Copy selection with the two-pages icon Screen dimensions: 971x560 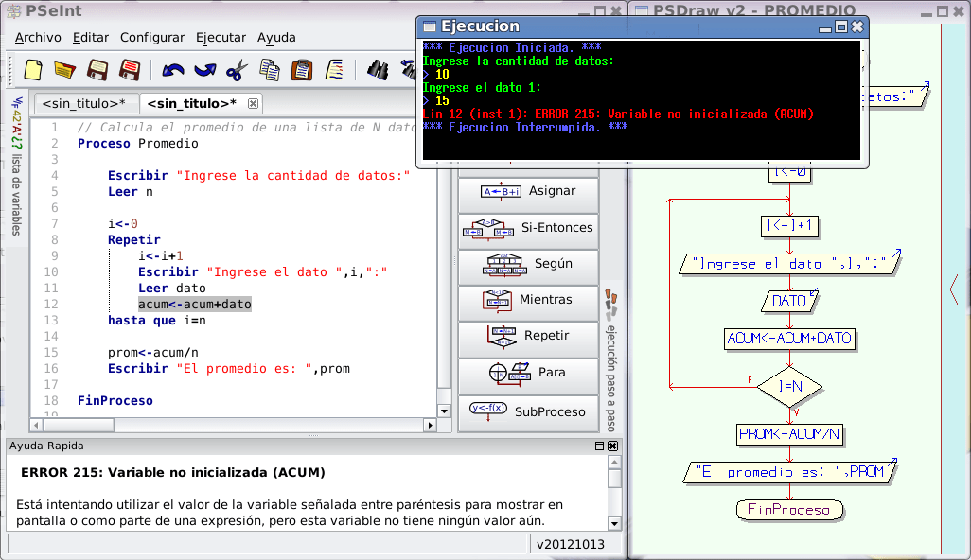pyautogui.click(x=270, y=70)
